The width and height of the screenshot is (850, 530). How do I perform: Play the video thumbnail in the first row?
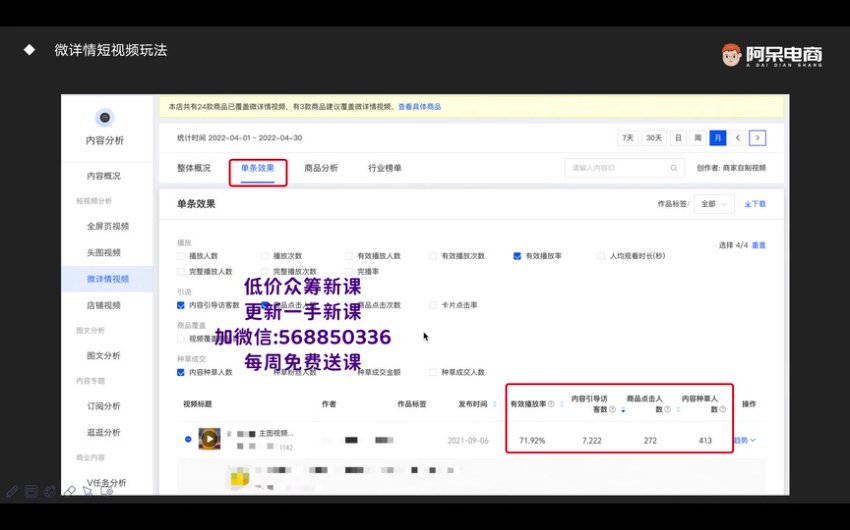pyautogui.click(x=209, y=439)
